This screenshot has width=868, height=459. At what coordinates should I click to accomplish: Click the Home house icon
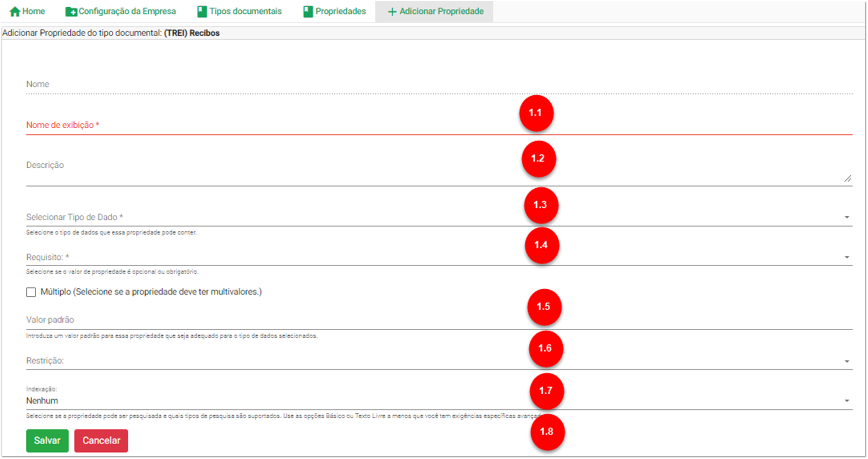[x=15, y=12]
